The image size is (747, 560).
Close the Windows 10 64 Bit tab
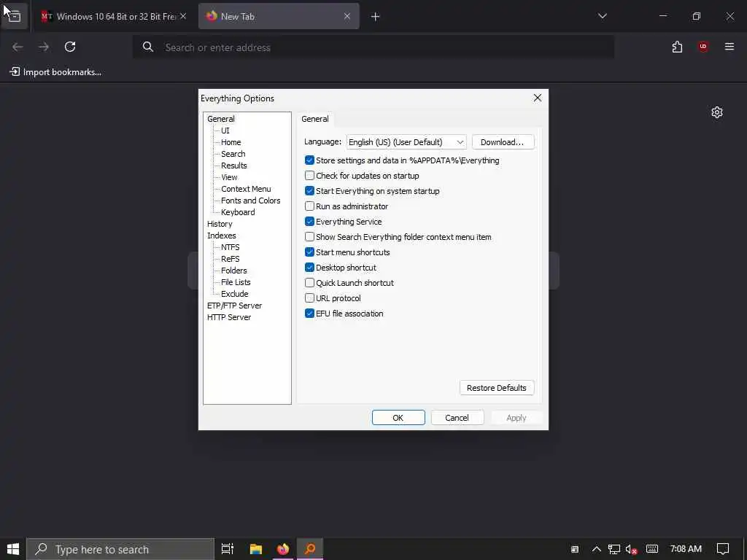pos(183,16)
